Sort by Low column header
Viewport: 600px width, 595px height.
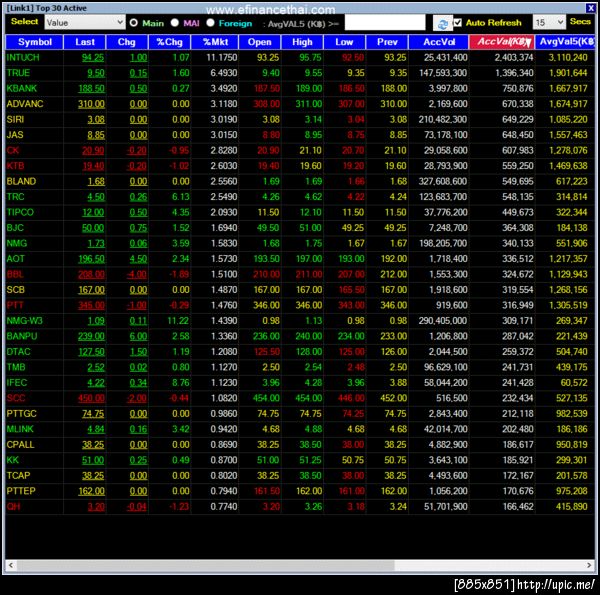pyautogui.click(x=344, y=42)
